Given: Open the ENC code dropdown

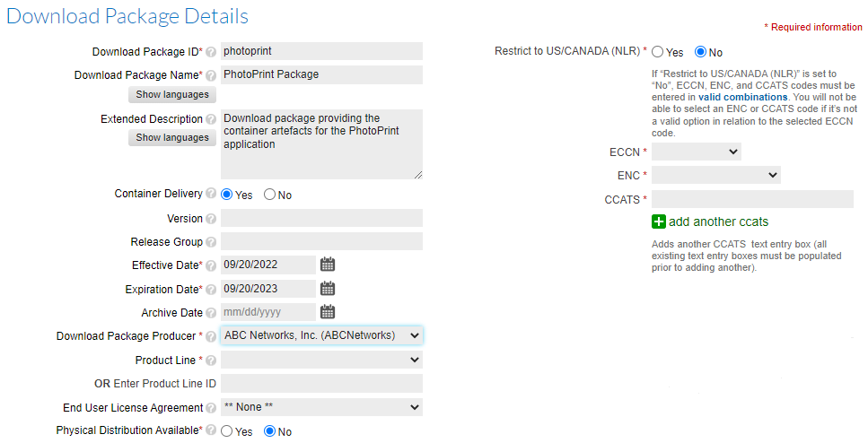Looking at the screenshot, I should click(x=716, y=175).
